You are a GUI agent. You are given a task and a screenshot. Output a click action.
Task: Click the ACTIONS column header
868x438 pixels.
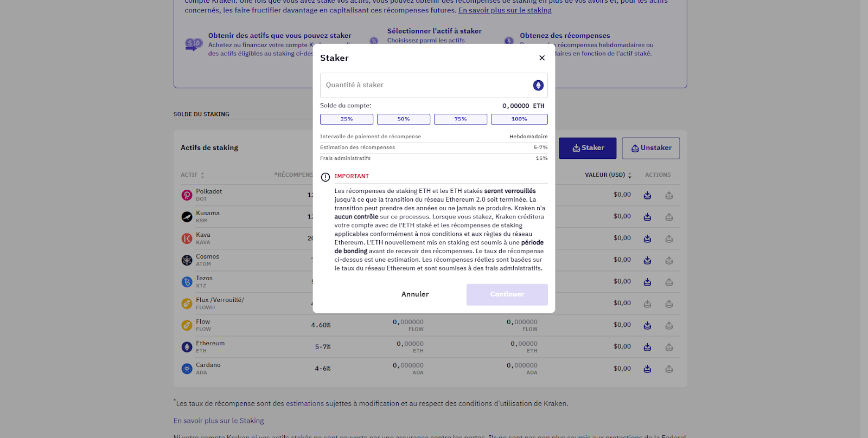pyautogui.click(x=658, y=175)
